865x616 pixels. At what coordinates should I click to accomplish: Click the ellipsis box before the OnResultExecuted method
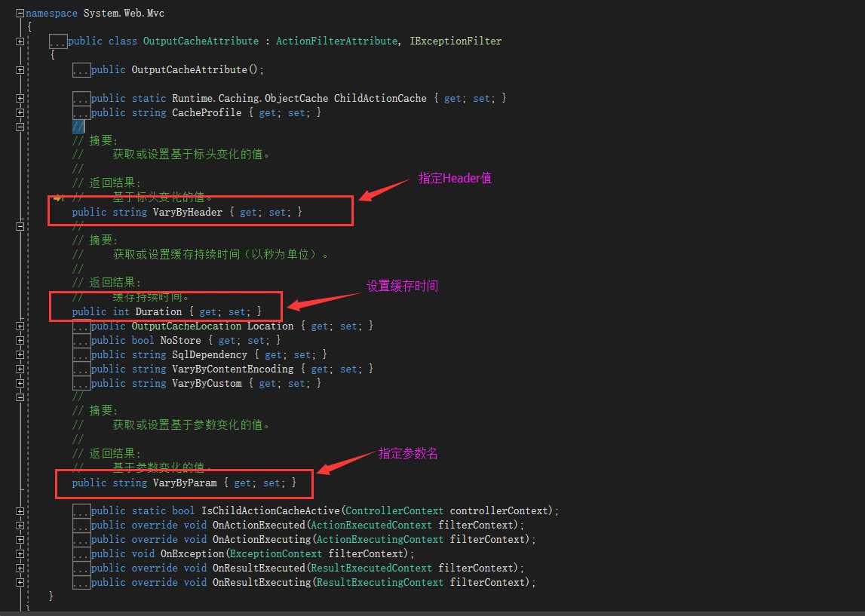click(81, 568)
